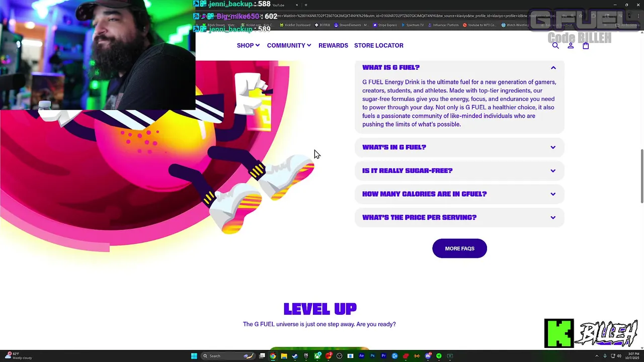This screenshot has width=644, height=362.
Task: Open the STORE LOCATOR page
Action: point(379,45)
